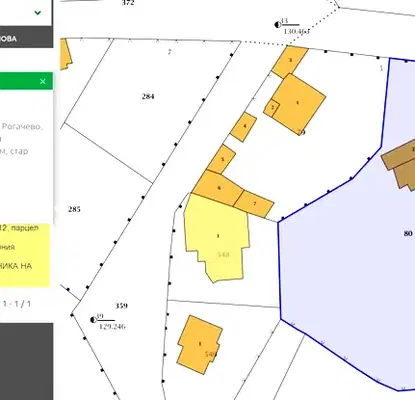Image resolution: width=415 pixels, height=400 pixels.
Task: Select the small building number 2
Action: coord(272,108)
